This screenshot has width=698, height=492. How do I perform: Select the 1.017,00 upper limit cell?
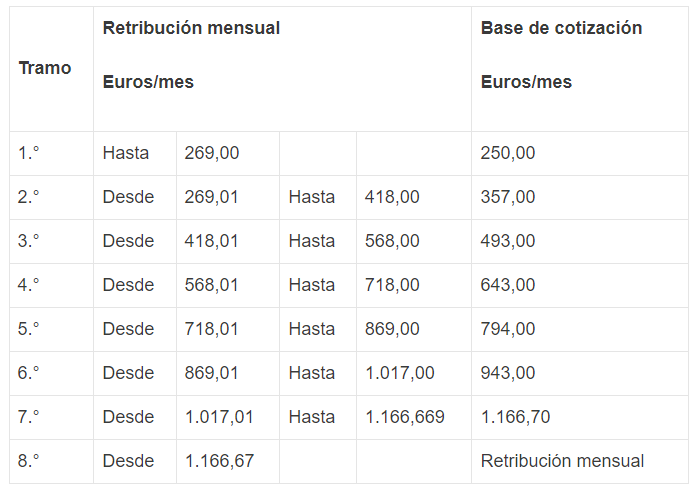400,373
